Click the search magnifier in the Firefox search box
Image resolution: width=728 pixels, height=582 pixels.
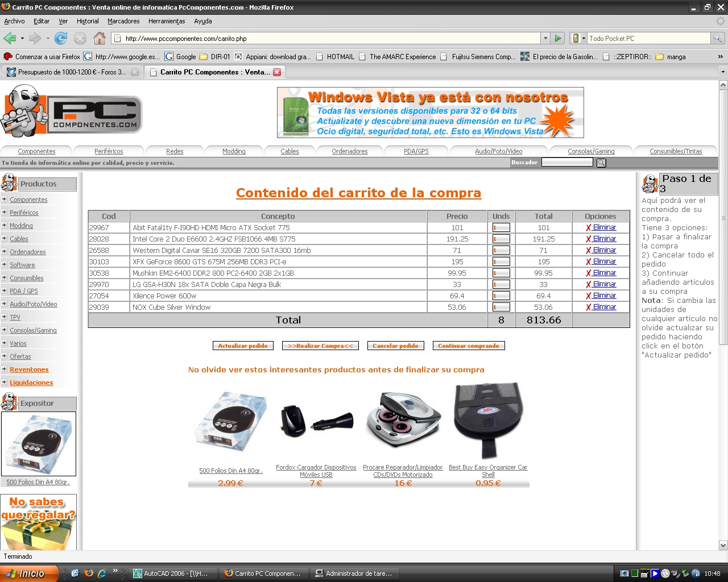[718, 39]
